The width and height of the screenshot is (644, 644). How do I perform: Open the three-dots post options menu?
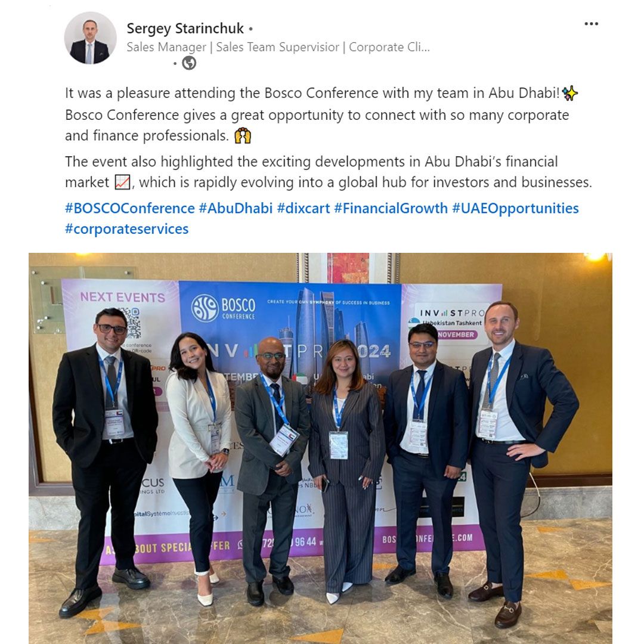click(591, 24)
